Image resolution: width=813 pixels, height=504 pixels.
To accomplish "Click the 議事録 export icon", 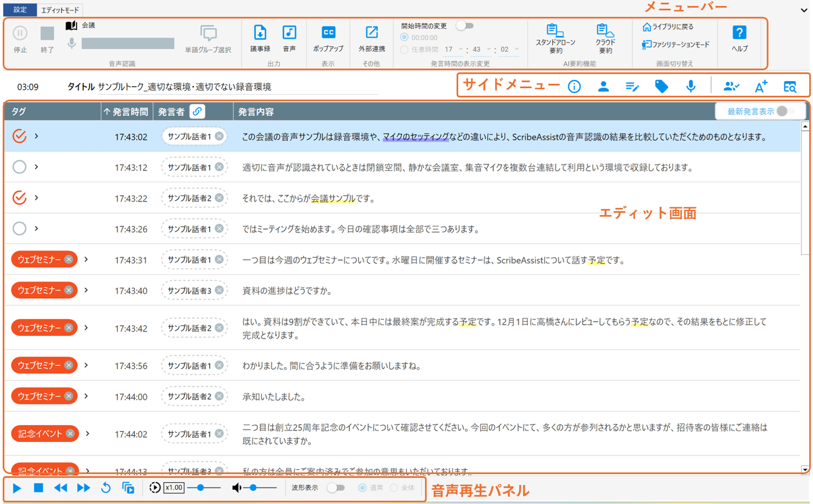I will (260, 33).
